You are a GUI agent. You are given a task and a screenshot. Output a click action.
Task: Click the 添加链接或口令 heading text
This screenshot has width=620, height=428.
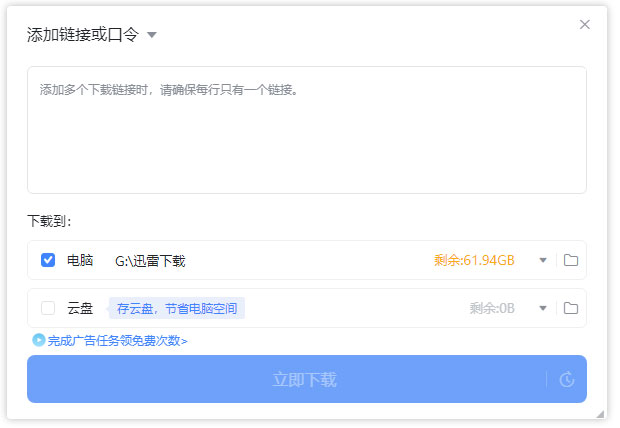pyautogui.click(x=84, y=35)
